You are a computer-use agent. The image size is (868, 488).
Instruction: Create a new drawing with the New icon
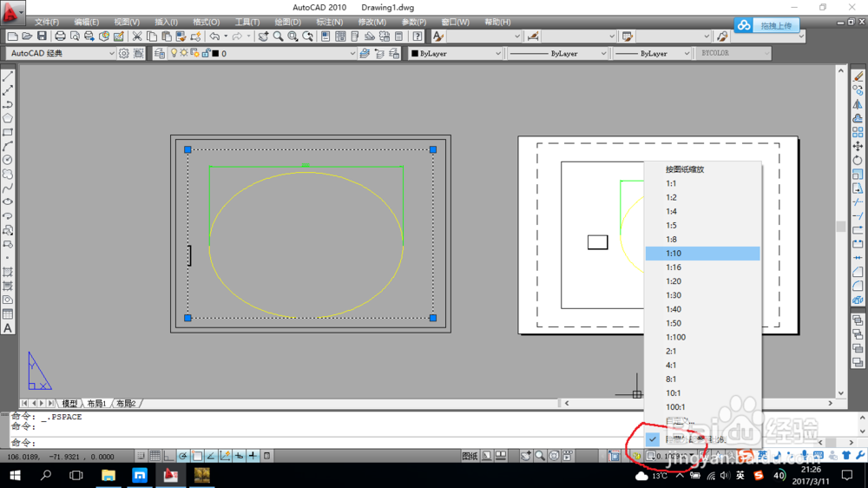[x=12, y=36]
